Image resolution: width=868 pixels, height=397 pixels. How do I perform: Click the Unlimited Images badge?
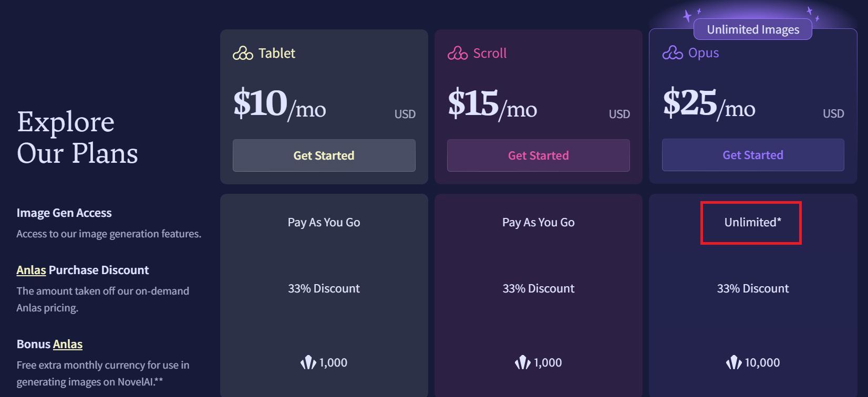(752, 29)
